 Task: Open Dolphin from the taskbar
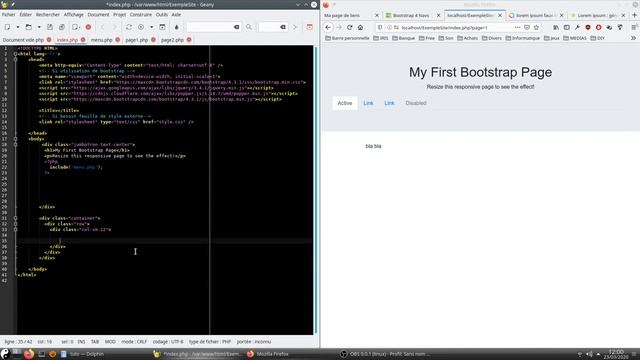click(x=83, y=354)
